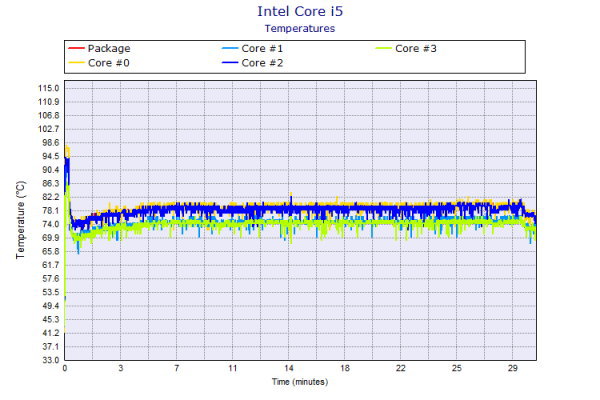Click the 18 minute x-axis tick
600x400 pixels.
coord(345,369)
